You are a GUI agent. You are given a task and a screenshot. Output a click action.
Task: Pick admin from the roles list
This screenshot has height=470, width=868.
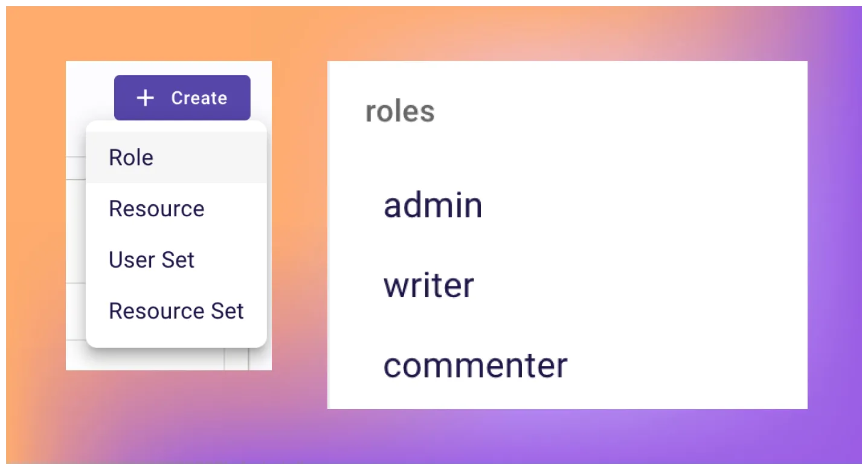432,205
